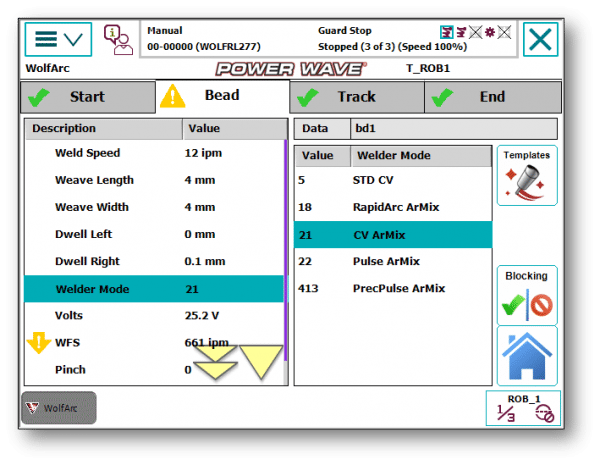The width and height of the screenshot is (600, 465).
Task: Open the main hamburger menu dropdown
Action: tap(58, 39)
